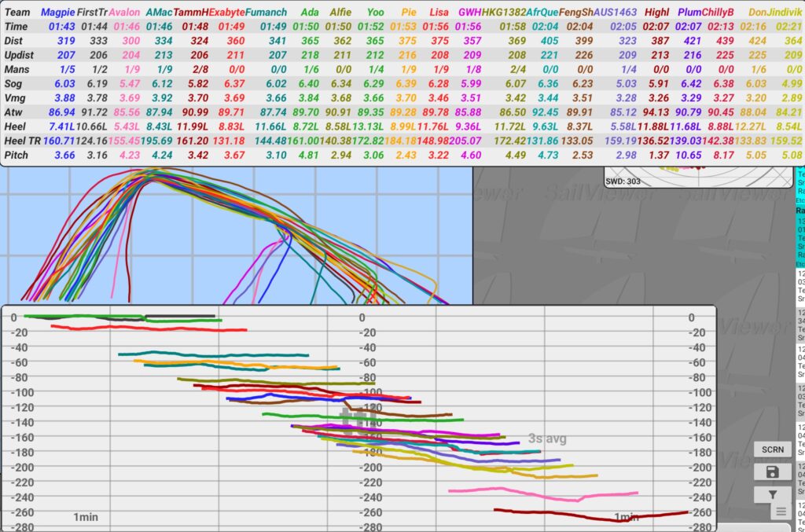Click the floppy disk save icon
805x532 pixels.
point(772,472)
